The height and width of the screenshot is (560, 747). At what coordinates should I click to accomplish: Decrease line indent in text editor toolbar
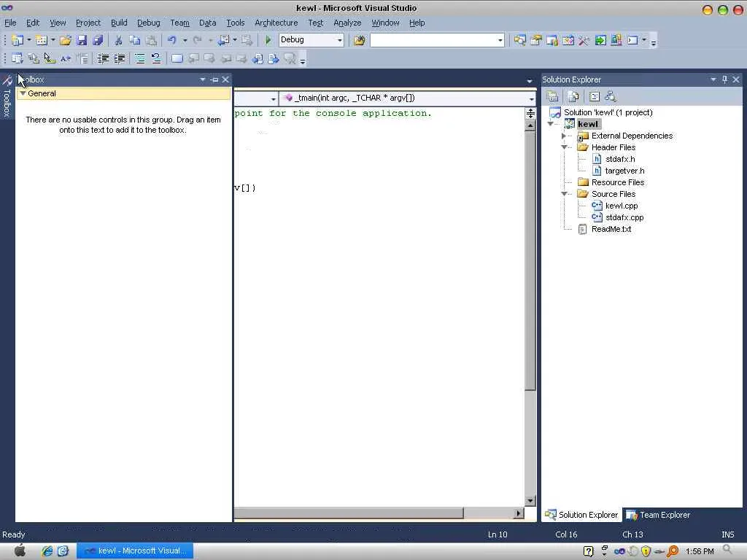[x=103, y=58]
